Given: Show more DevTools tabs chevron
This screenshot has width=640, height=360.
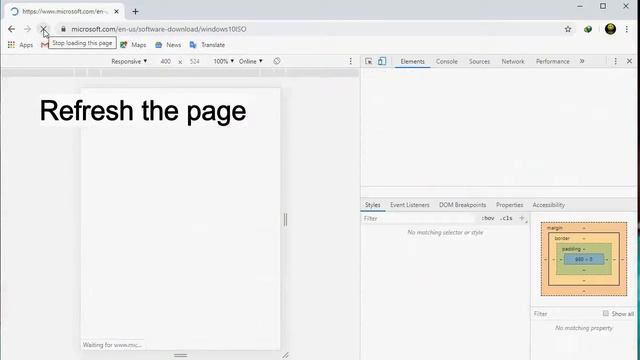Looking at the screenshot, I should [582, 61].
